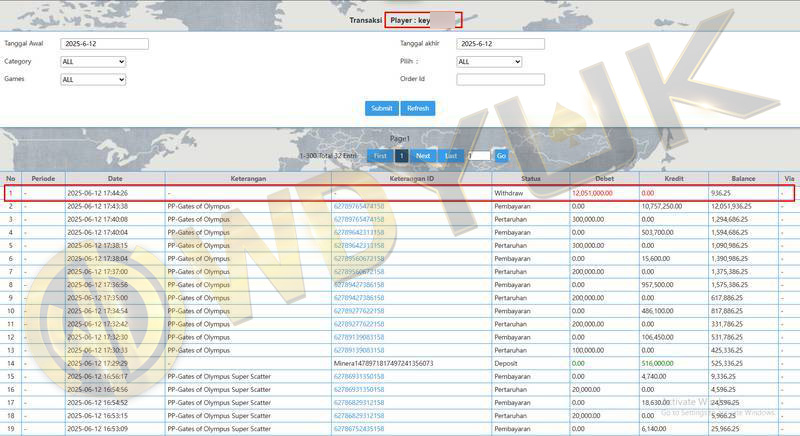Image resolution: width=800 pixels, height=436 pixels.
Task: Click the Transaksi heading text
Action: click(366, 20)
